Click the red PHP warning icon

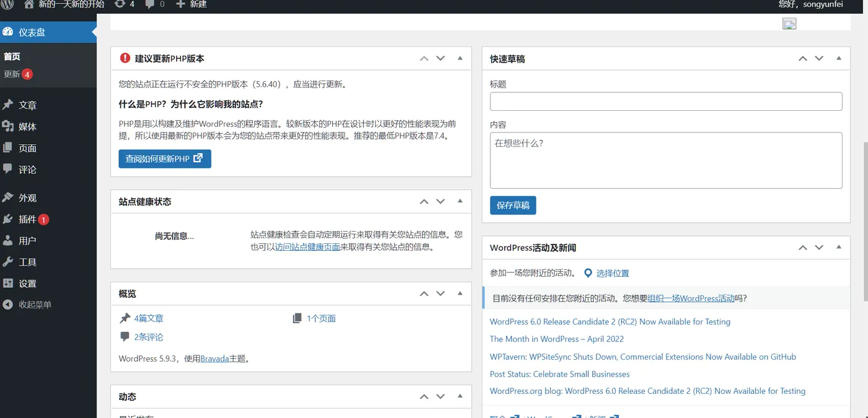point(125,58)
